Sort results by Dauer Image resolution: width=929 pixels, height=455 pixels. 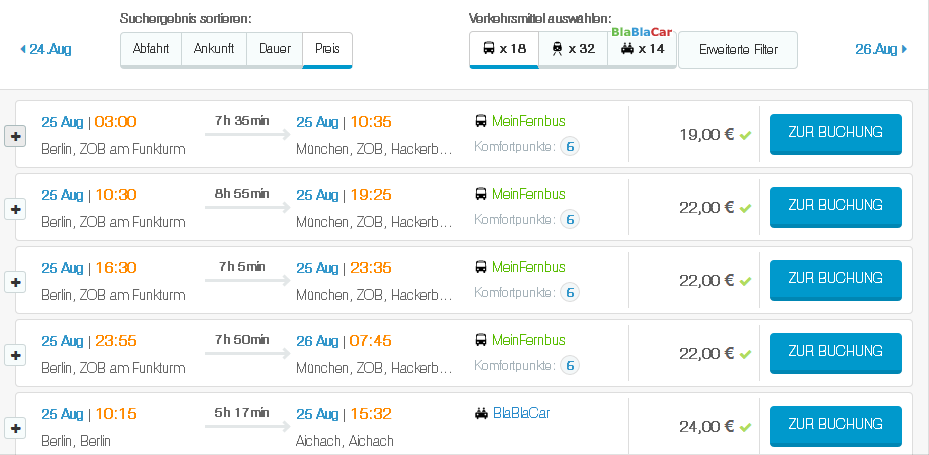click(x=275, y=49)
